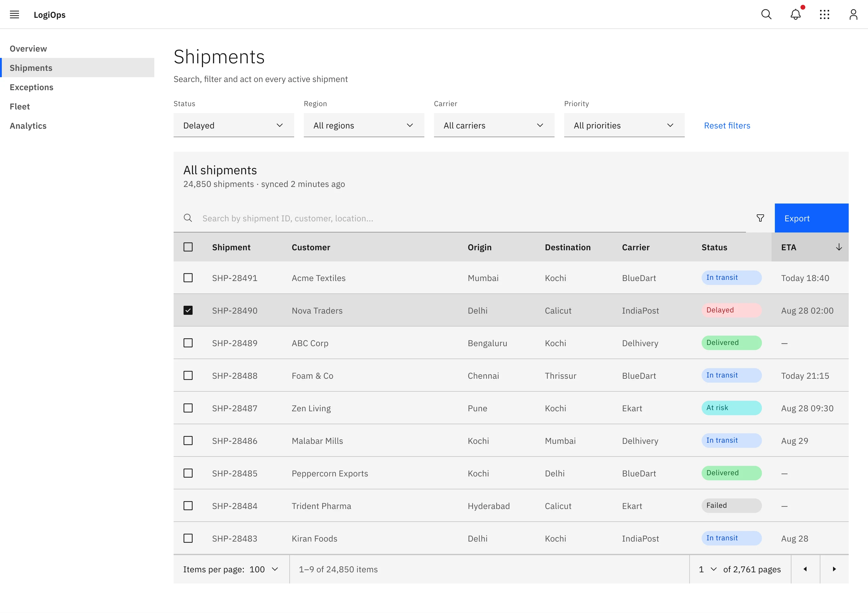The height and width of the screenshot is (613, 868).
Task: Open notifications bell icon
Action: click(795, 14)
